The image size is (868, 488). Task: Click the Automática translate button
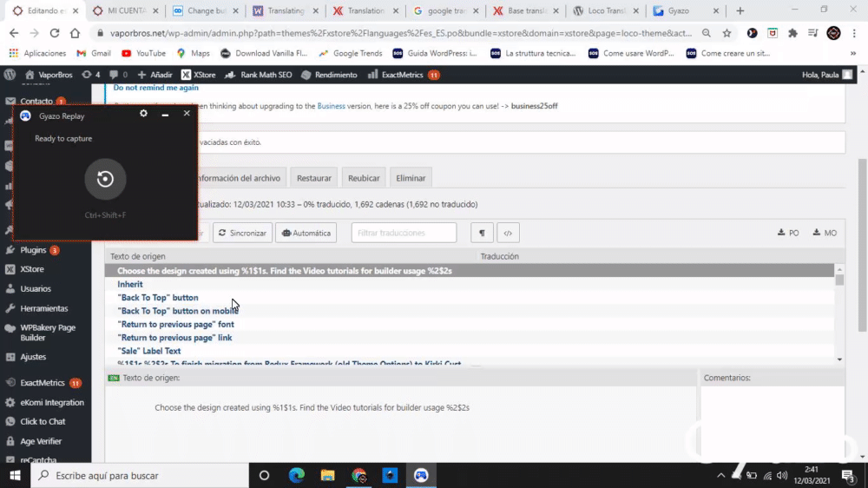click(306, 234)
